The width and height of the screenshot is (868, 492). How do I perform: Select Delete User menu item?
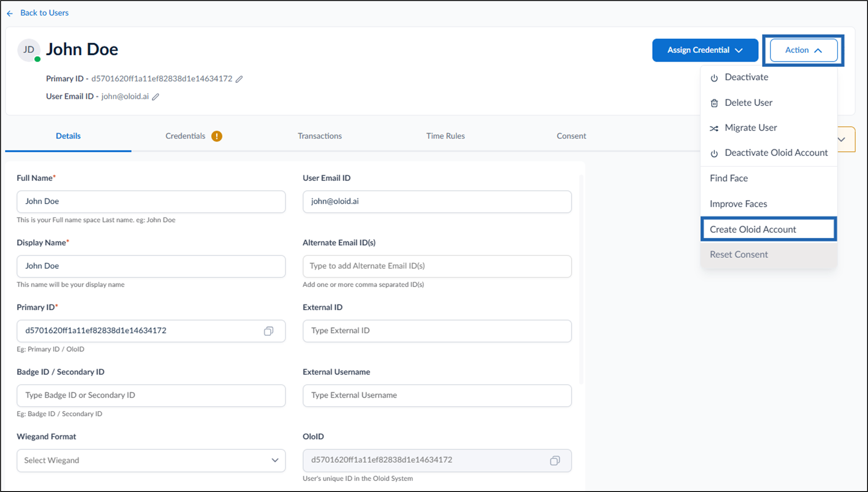[769, 102]
